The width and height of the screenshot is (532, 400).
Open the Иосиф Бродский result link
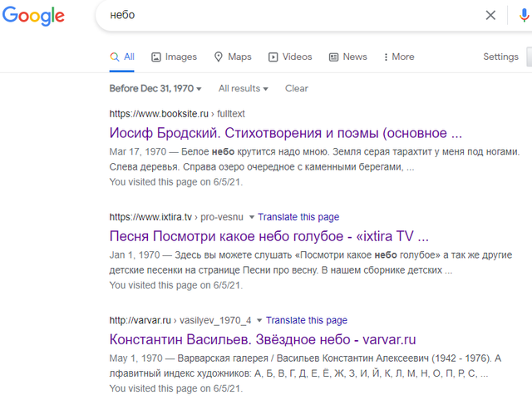286,133
